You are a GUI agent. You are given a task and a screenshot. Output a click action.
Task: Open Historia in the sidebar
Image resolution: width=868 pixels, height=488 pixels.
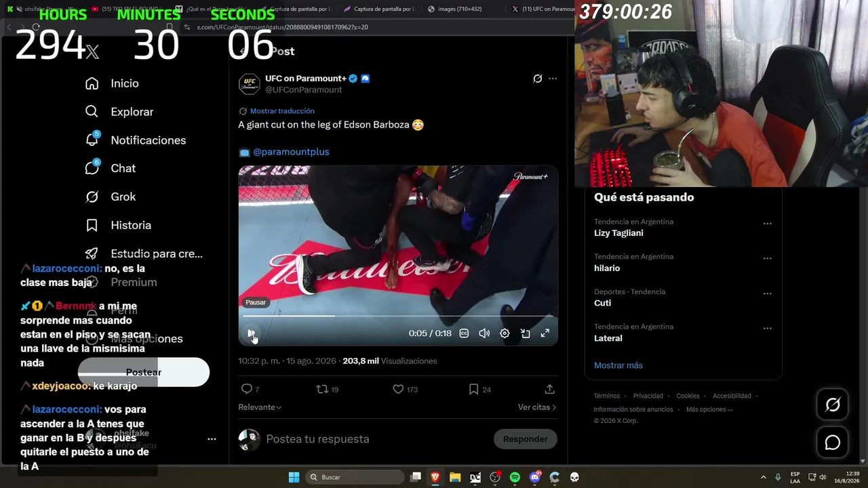click(118, 225)
